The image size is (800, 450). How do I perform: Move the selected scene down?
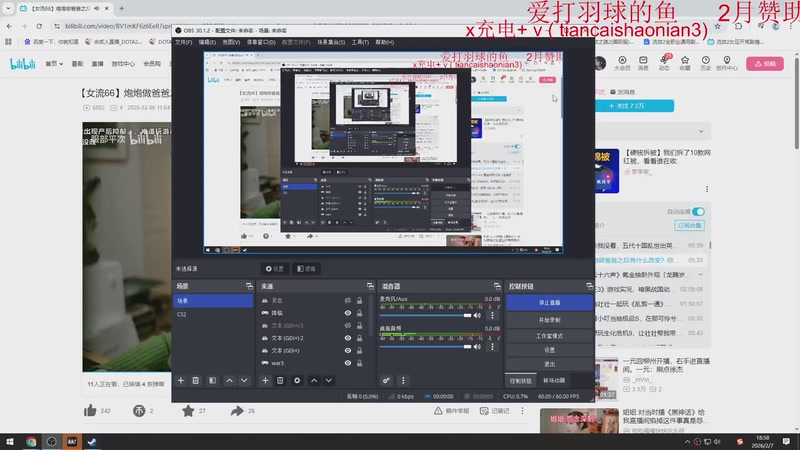pos(244,381)
